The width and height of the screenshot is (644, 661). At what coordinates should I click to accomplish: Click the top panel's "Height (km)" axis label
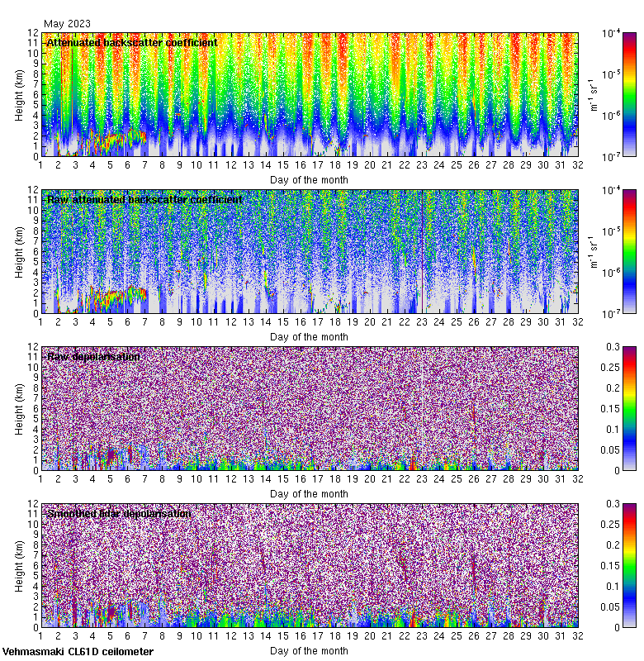point(19,94)
